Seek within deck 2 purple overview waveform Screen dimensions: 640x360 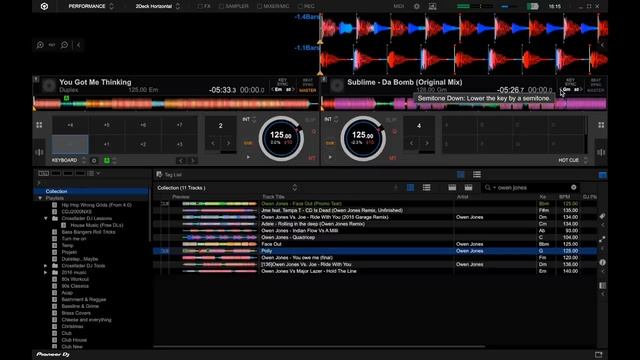[464, 104]
